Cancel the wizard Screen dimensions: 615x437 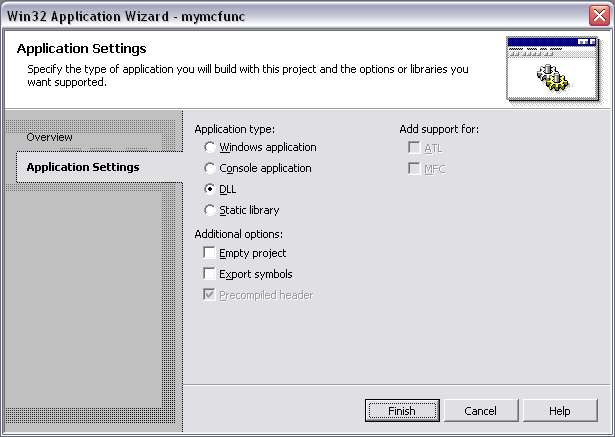tap(481, 411)
